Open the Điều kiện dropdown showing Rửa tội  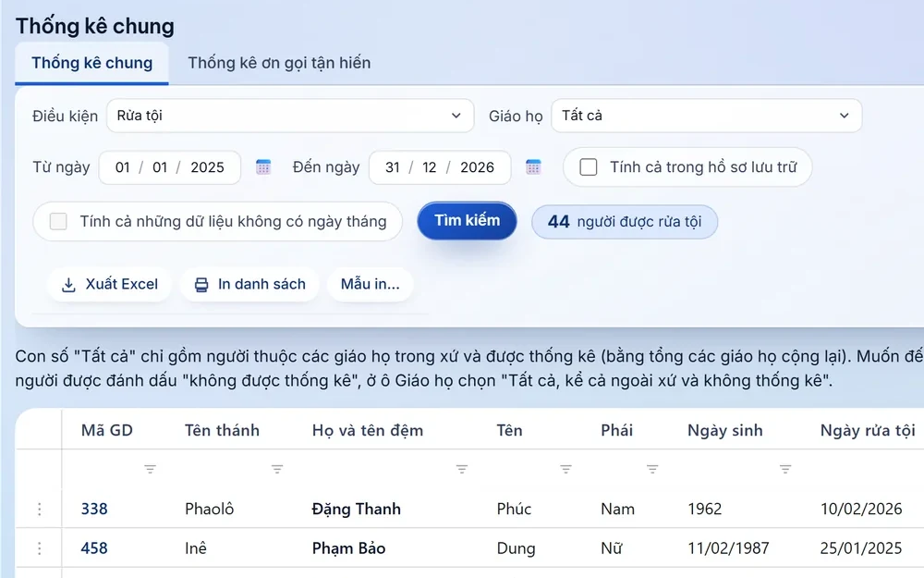tap(290, 116)
